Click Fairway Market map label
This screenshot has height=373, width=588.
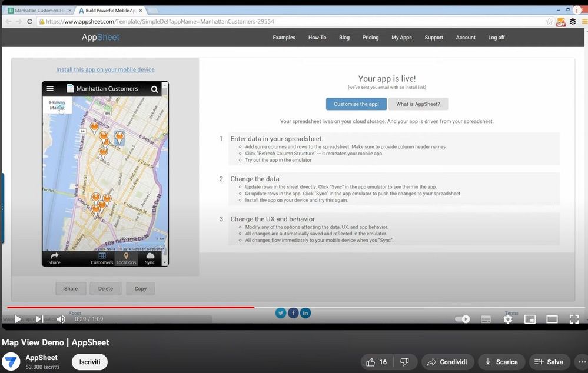point(57,105)
